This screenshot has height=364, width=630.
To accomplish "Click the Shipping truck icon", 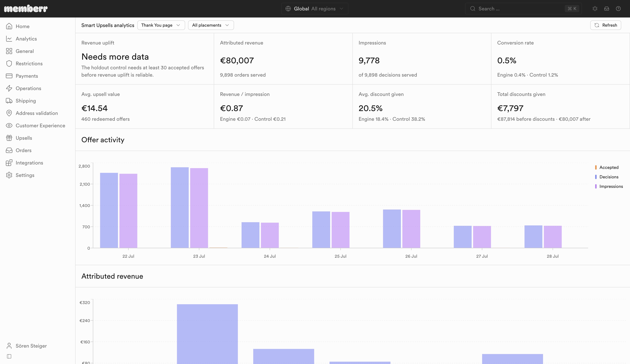I will click(x=9, y=101).
